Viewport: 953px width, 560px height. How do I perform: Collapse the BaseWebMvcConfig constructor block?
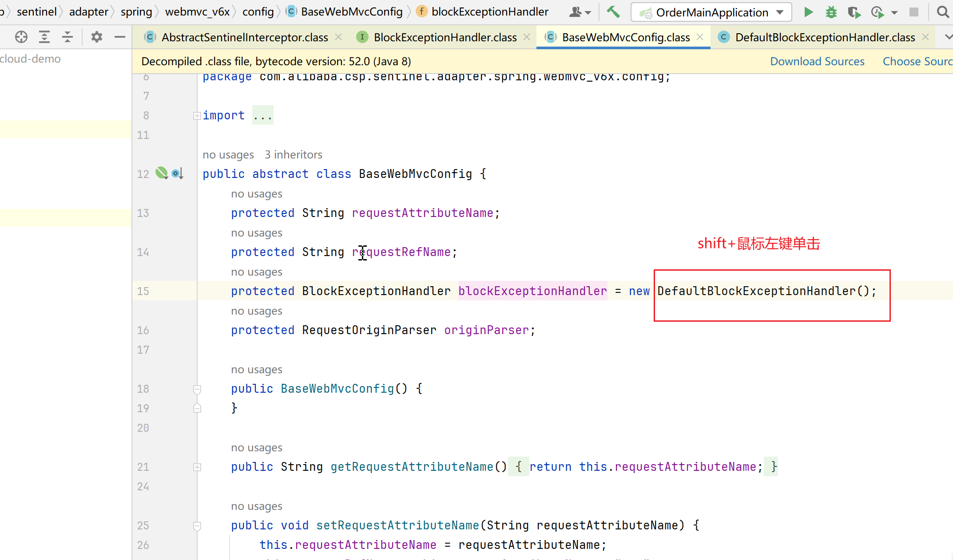click(197, 389)
